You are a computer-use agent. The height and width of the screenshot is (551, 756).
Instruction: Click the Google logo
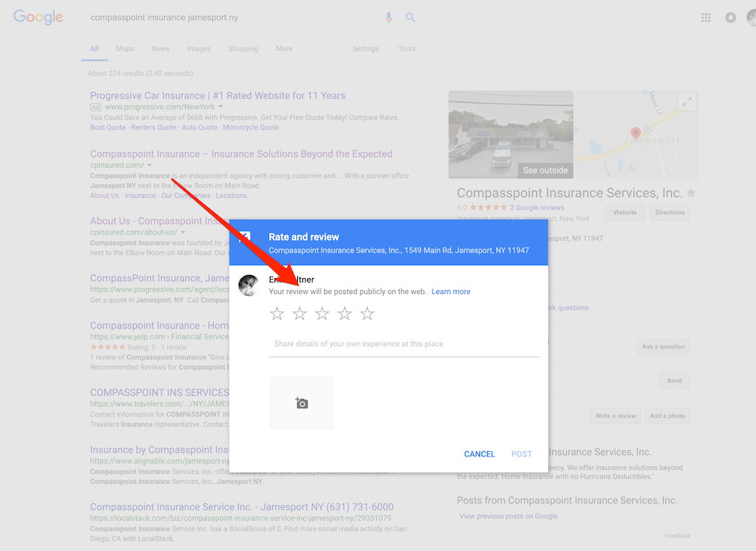(x=38, y=17)
